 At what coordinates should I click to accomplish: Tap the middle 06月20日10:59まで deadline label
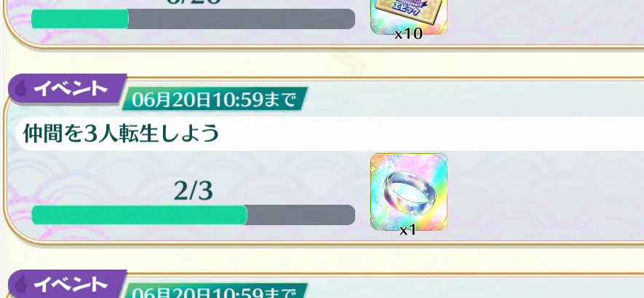(214, 99)
